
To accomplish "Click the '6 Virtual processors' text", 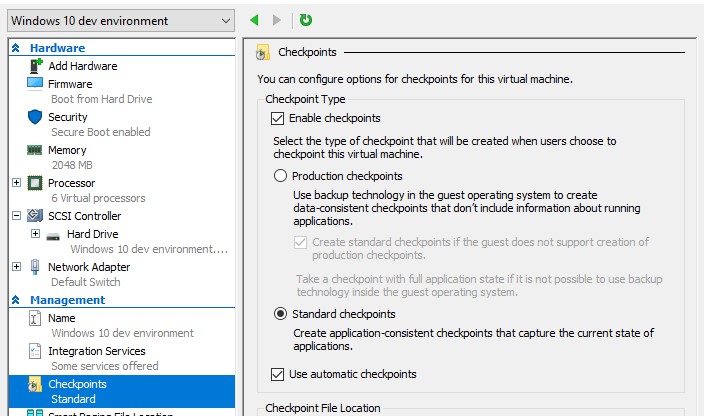I will pyautogui.click(x=98, y=198).
